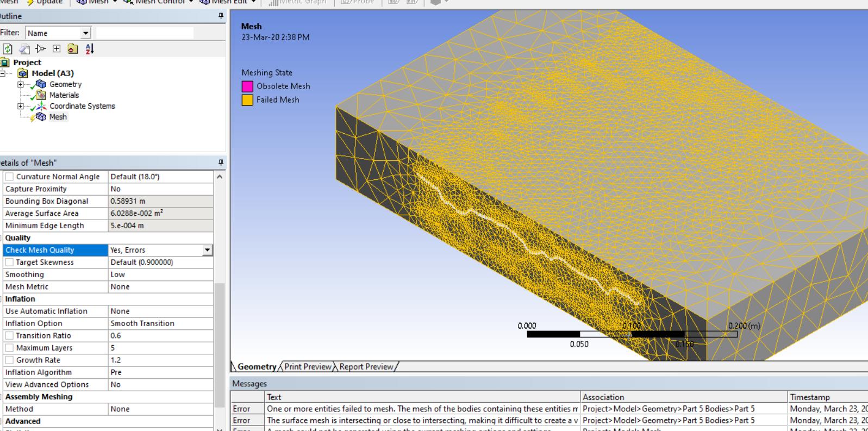The image size is (868, 431).
Task: Click the Inflation Option Smooth Transition value
Action: (x=161, y=323)
